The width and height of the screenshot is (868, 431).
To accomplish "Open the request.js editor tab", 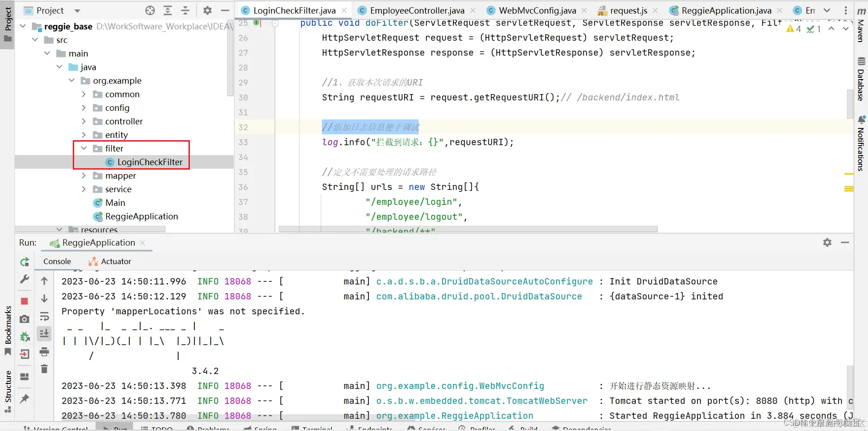I will pos(628,10).
